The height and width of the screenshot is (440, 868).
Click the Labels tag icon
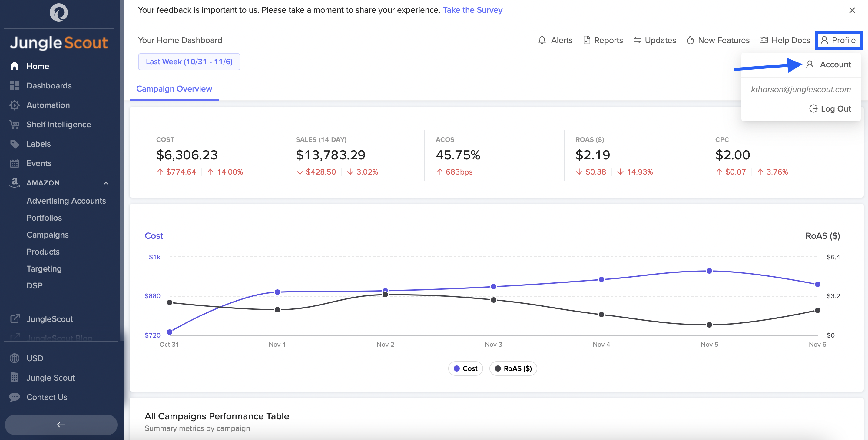(x=14, y=144)
